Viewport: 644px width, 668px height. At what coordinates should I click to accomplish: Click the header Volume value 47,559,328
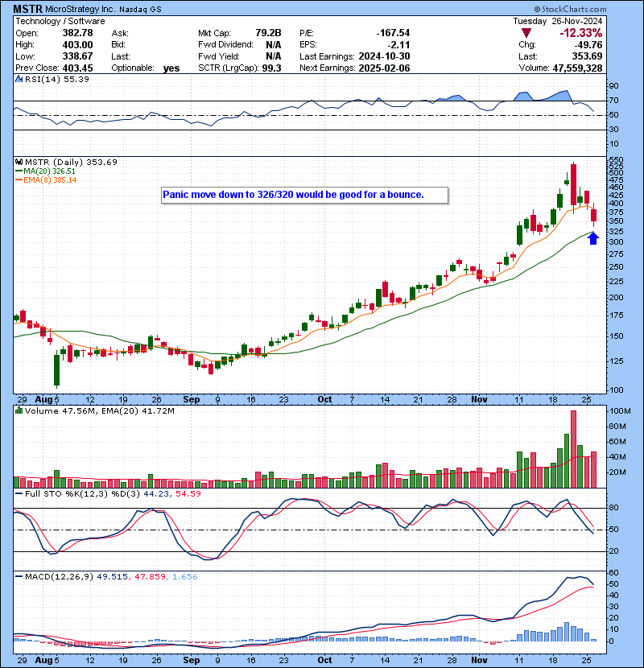pos(577,68)
